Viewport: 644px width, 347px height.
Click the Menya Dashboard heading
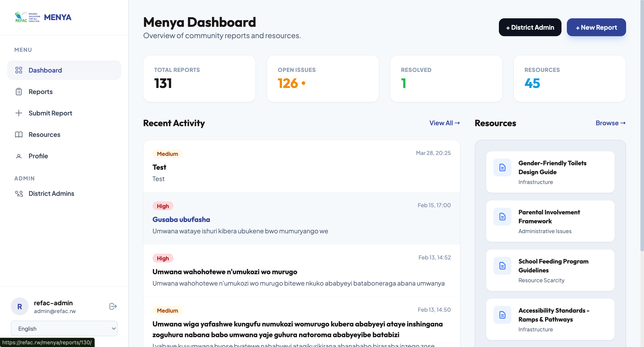click(x=199, y=22)
